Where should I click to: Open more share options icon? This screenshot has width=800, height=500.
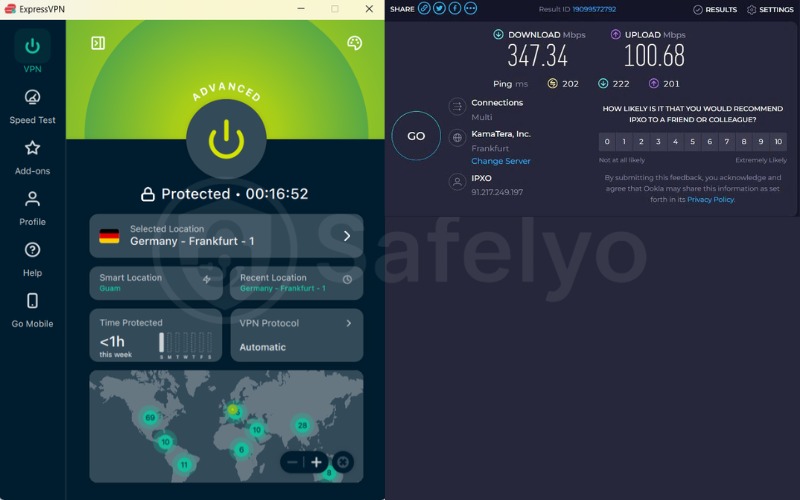pos(470,9)
